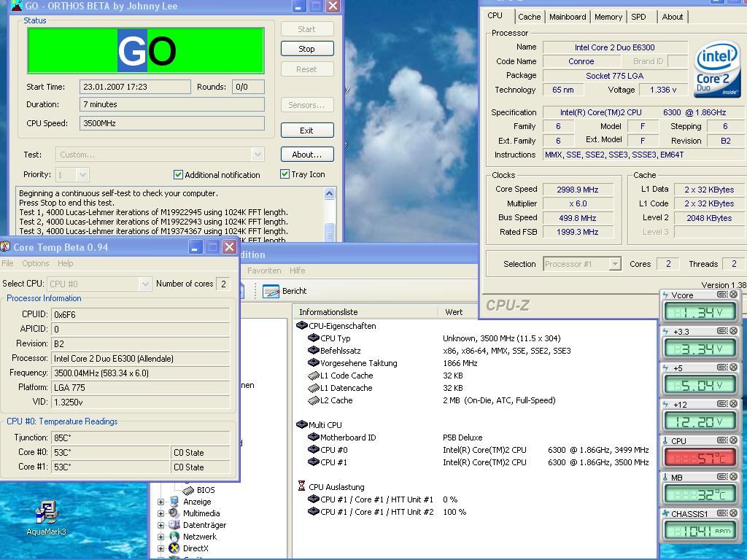
Task: Open settings of +5 voltage widget
Action: [722, 367]
